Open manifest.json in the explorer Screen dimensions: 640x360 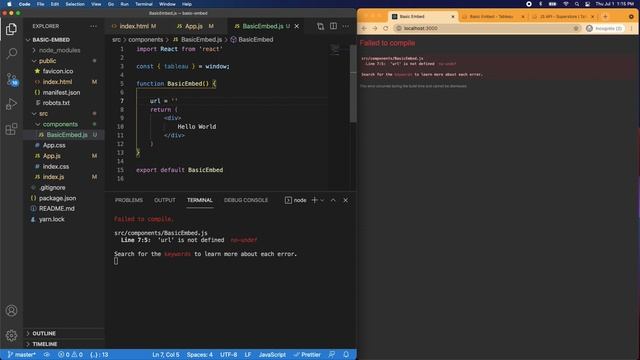pos(61,92)
